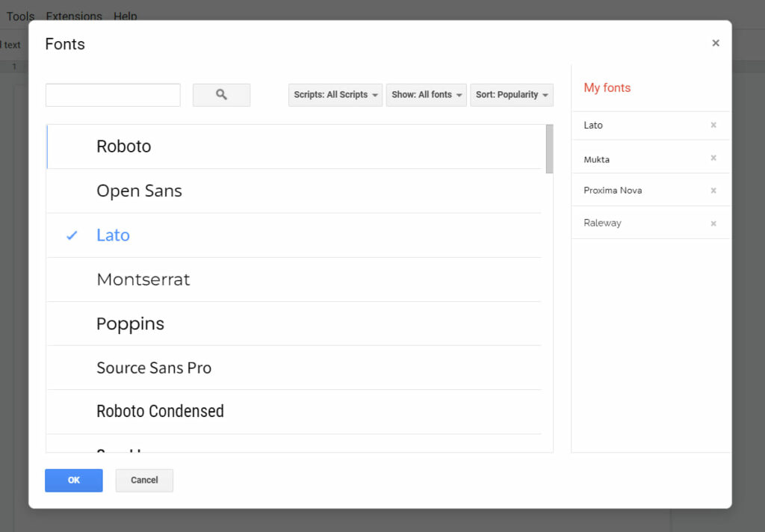This screenshot has width=765, height=532.
Task: Click the Cancel button
Action: 144,480
